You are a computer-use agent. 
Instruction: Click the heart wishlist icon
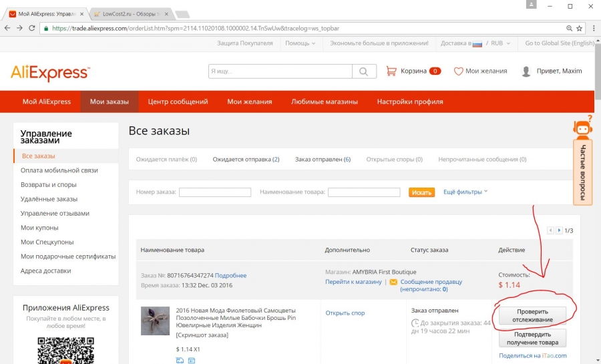point(458,71)
